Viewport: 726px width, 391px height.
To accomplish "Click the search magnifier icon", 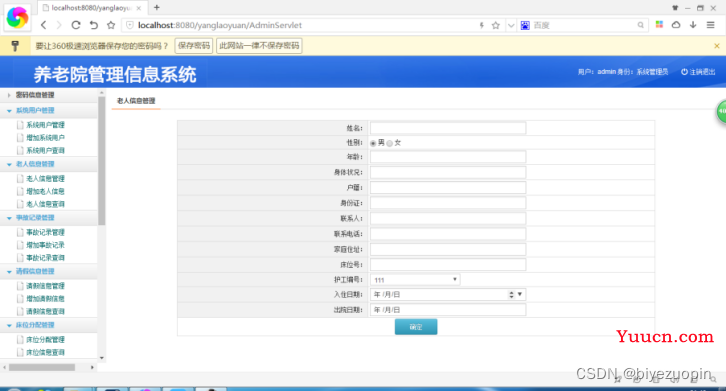I will coord(640,25).
